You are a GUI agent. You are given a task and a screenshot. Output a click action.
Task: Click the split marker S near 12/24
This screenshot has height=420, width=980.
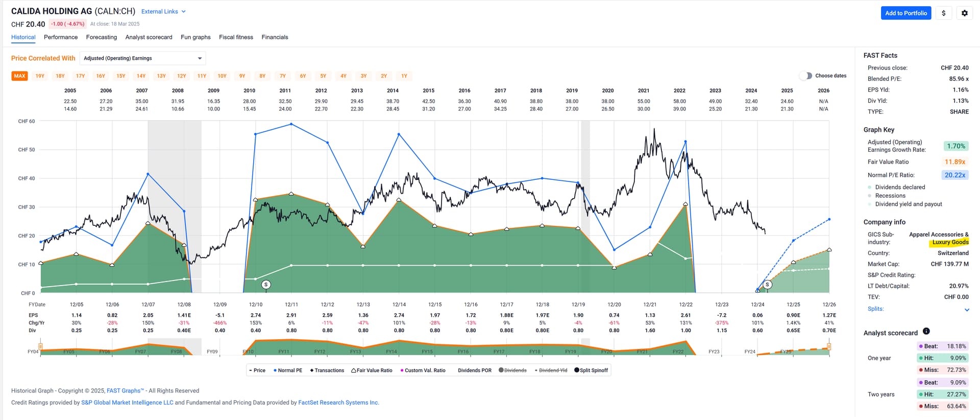(x=767, y=285)
